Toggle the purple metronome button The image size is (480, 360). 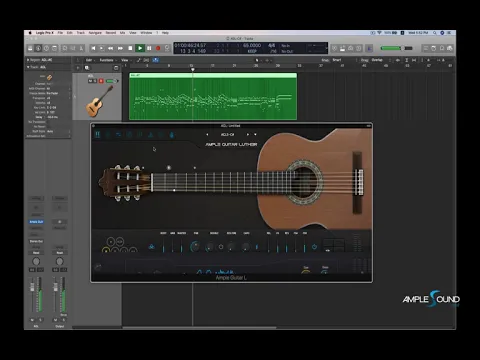(369, 48)
